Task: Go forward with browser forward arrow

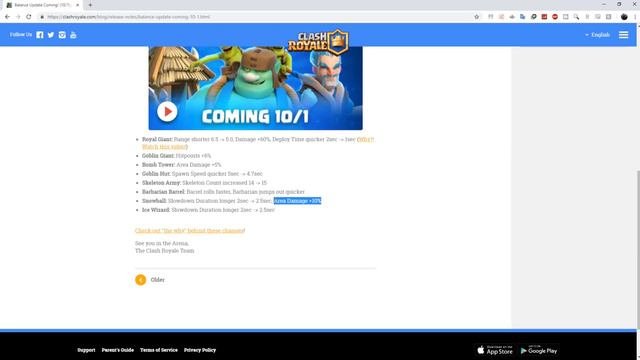Action: click(x=18, y=17)
